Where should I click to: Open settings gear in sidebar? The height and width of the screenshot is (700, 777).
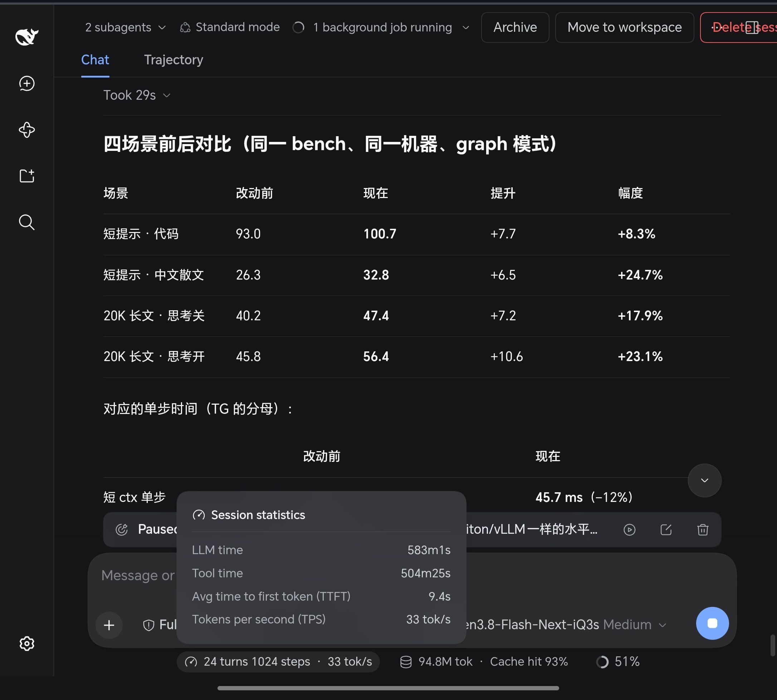pos(26,644)
